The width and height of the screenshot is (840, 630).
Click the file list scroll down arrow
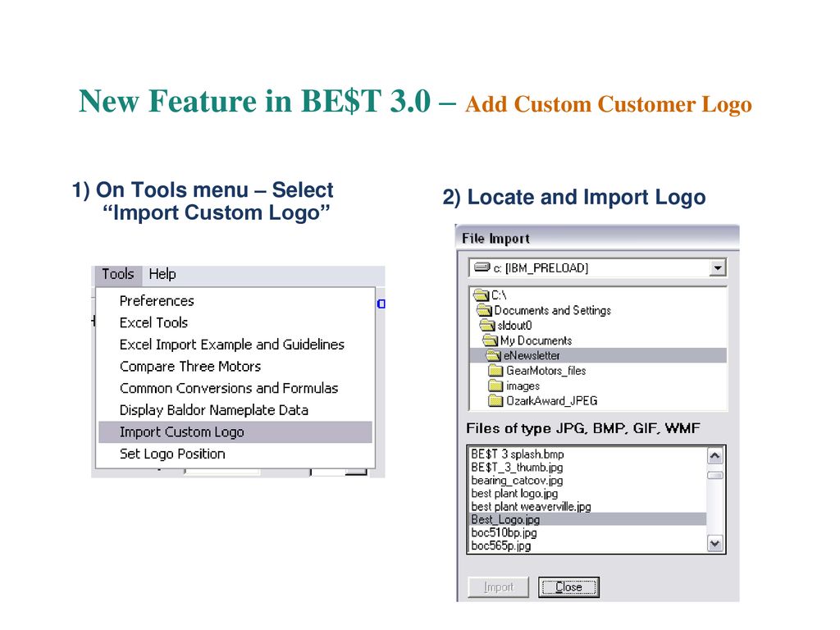715,544
